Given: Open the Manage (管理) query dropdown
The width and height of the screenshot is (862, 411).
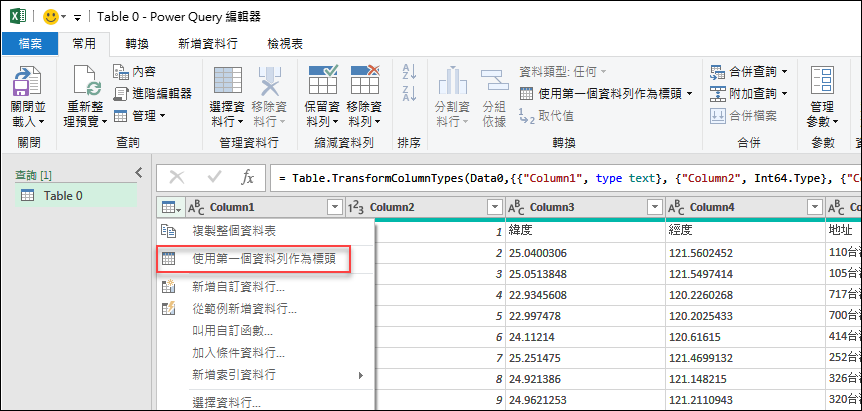Looking at the screenshot, I should click(x=142, y=115).
